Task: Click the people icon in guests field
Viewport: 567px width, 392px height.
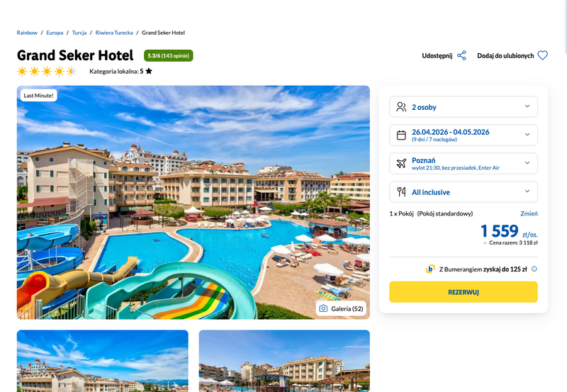Action: click(401, 106)
